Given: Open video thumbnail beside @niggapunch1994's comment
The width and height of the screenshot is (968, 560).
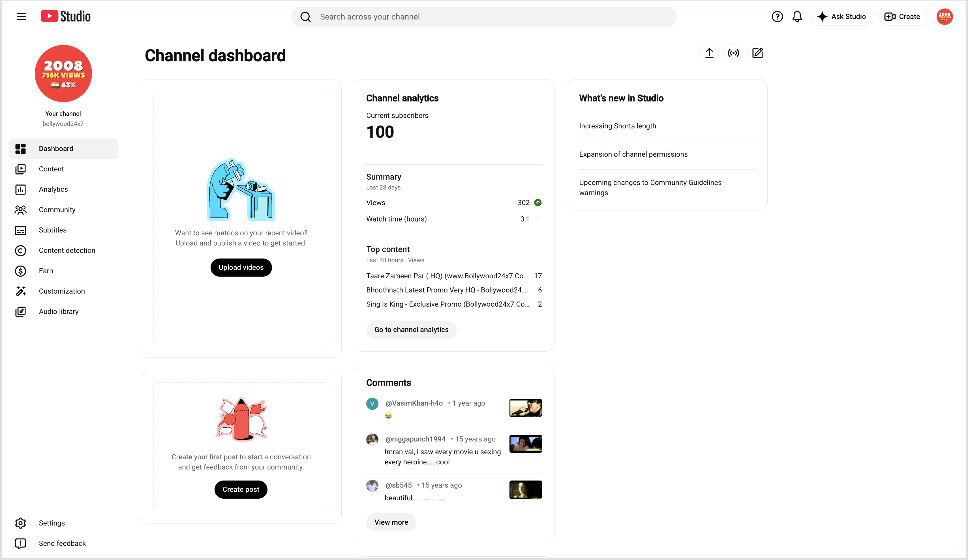Looking at the screenshot, I should click(526, 444).
